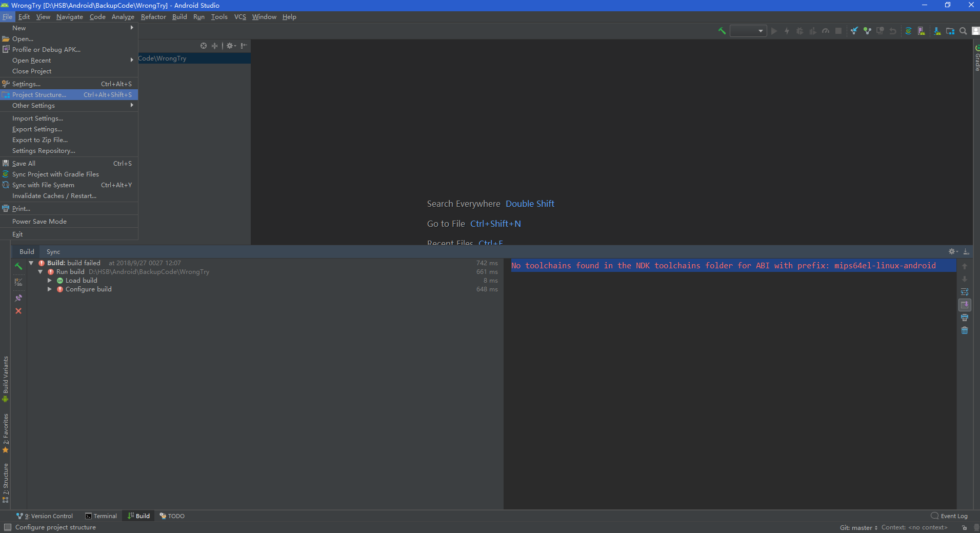Click the Revert undo arrow icon
This screenshot has height=533, width=980.
point(893,31)
